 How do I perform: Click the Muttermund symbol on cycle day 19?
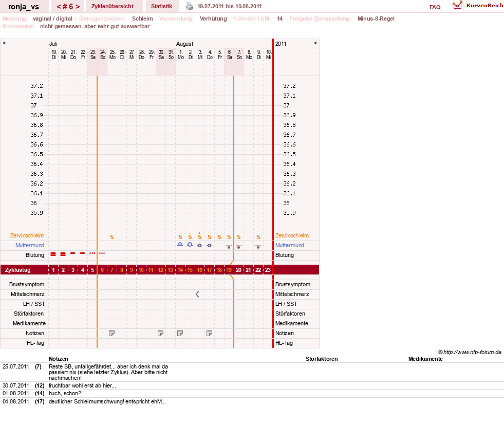[x=229, y=247]
